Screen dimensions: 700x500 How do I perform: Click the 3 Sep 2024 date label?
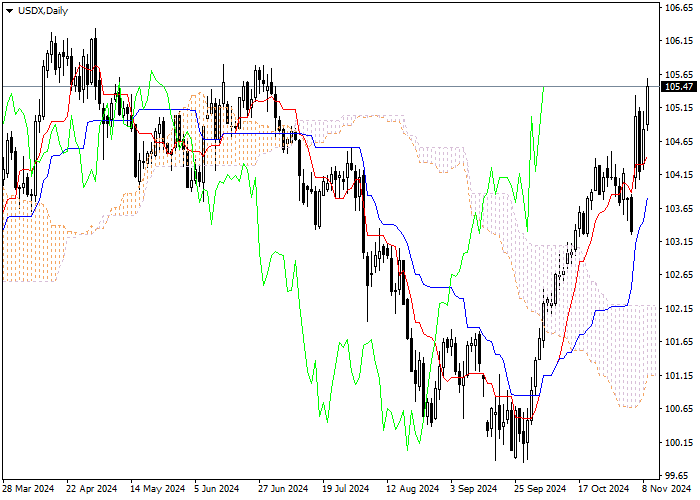pyautogui.click(x=473, y=489)
